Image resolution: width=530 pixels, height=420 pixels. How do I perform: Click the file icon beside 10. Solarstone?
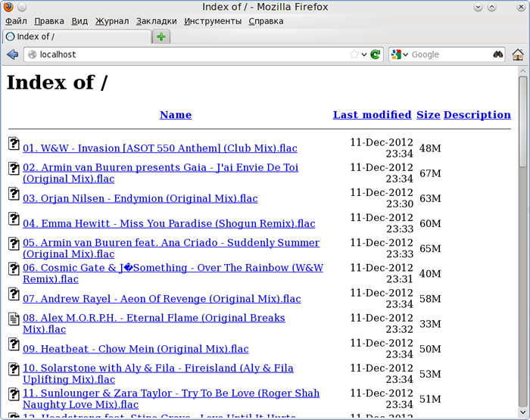click(x=14, y=369)
